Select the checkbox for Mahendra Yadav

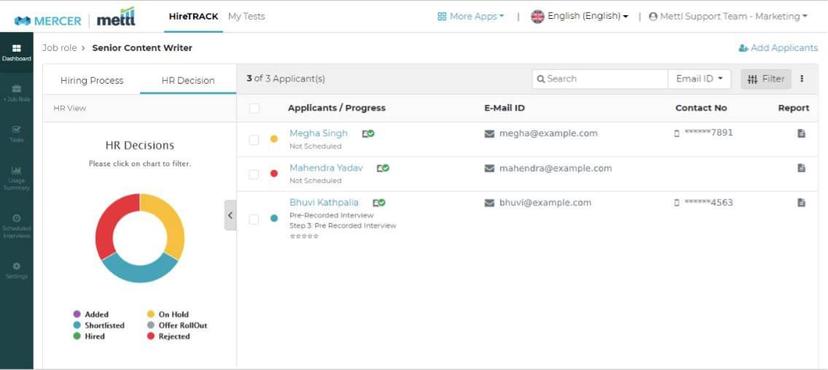pos(254,174)
